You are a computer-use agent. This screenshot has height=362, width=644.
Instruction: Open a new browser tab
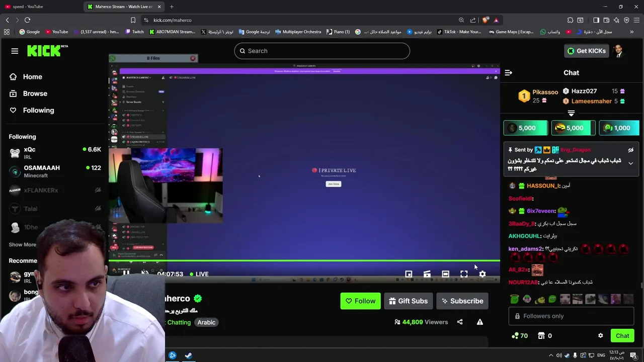[x=172, y=7]
